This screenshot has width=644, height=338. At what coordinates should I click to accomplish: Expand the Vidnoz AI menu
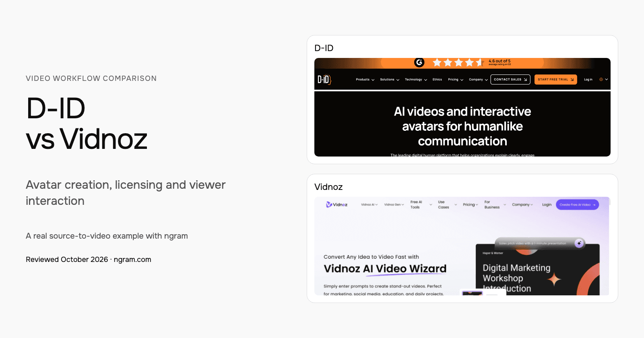369,205
